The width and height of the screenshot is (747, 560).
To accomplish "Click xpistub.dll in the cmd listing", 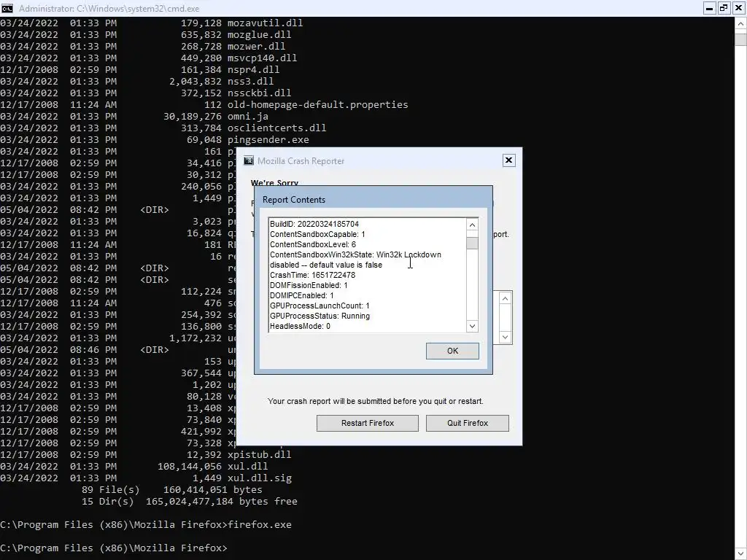I will (259, 455).
